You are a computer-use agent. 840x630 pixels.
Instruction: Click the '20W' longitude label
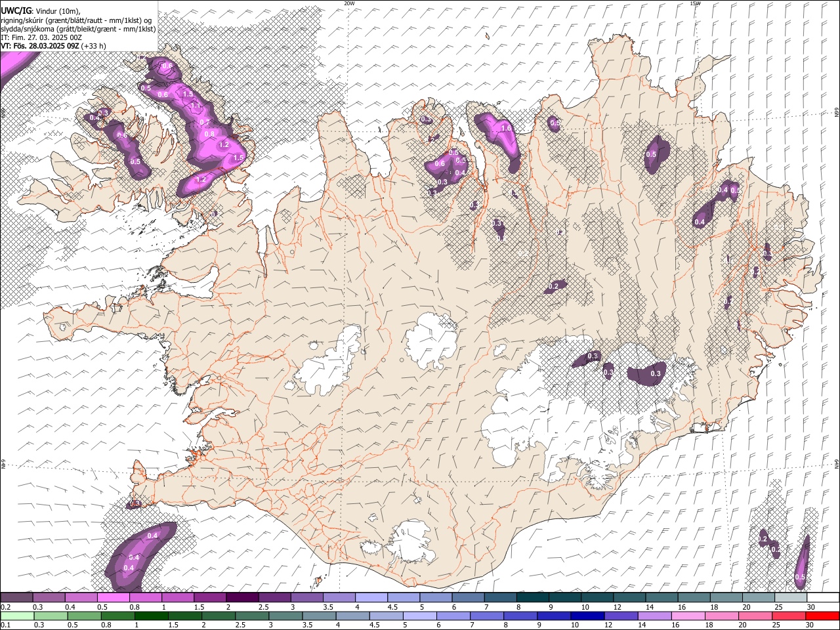[x=349, y=3]
